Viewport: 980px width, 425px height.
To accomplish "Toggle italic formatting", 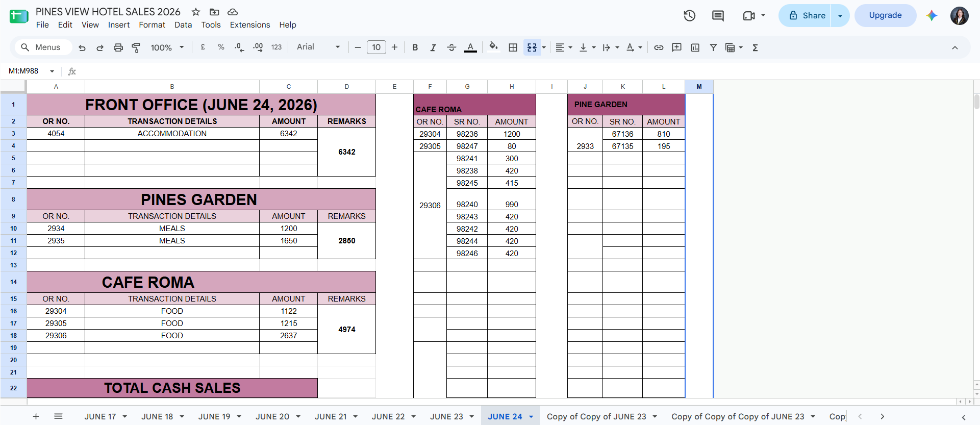I will (x=433, y=47).
